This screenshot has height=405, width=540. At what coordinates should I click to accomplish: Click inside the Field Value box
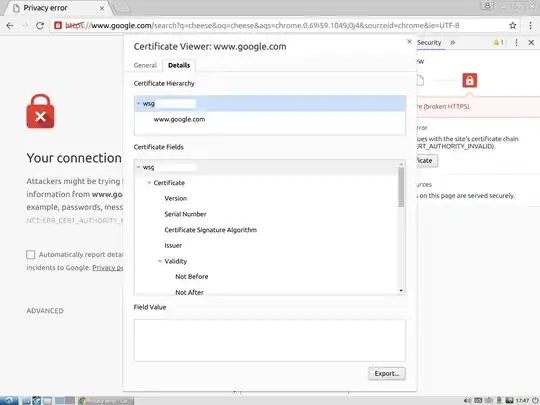tap(270, 340)
